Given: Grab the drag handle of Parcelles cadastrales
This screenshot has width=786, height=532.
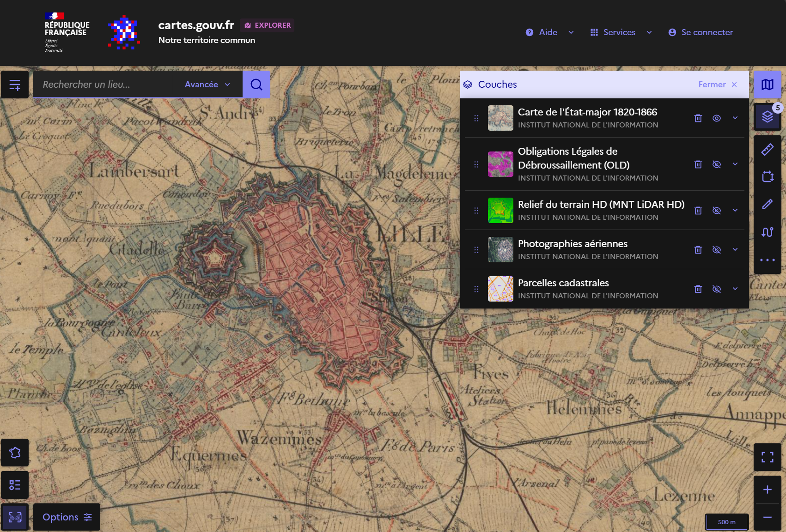Looking at the screenshot, I should coord(476,289).
